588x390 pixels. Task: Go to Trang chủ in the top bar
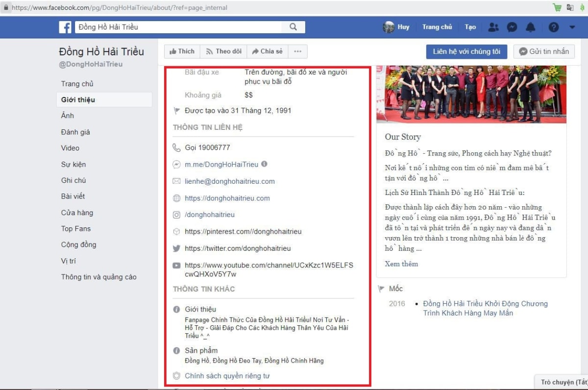pos(437,27)
